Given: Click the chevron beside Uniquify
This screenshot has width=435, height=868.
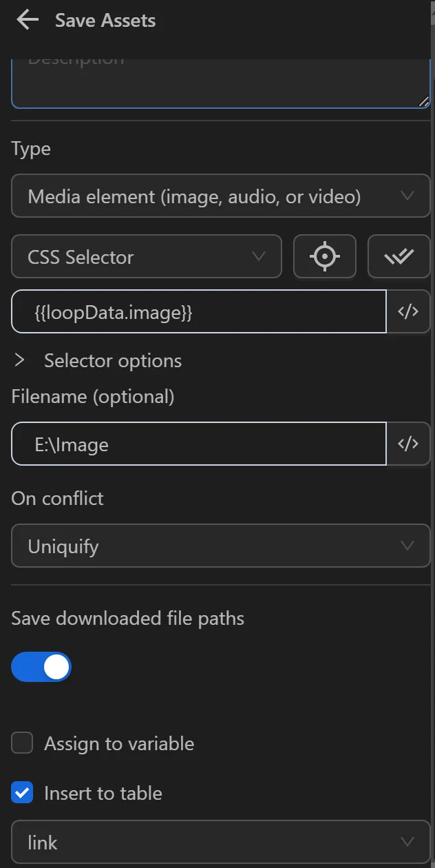Looking at the screenshot, I should pyautogui.click(x=409, y=546).
